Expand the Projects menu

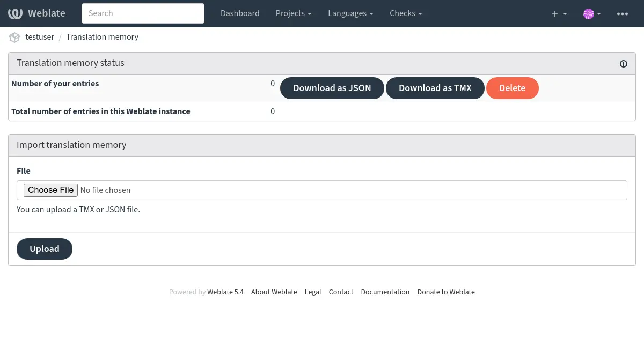pos(294,13)
